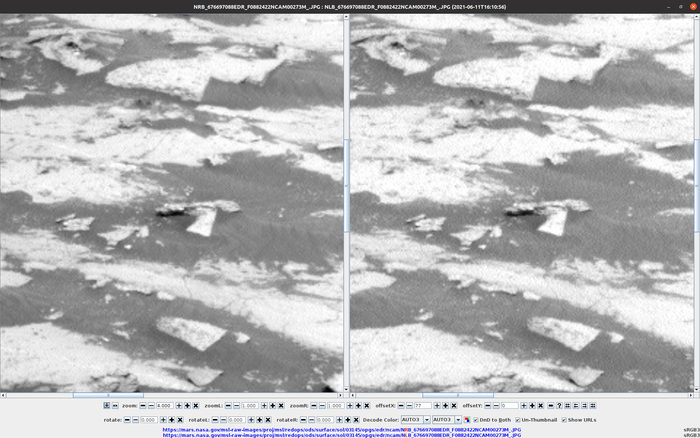Viewport: 700px width, 438px height.
Task: Click the zoomR value field
Action: 336,406
